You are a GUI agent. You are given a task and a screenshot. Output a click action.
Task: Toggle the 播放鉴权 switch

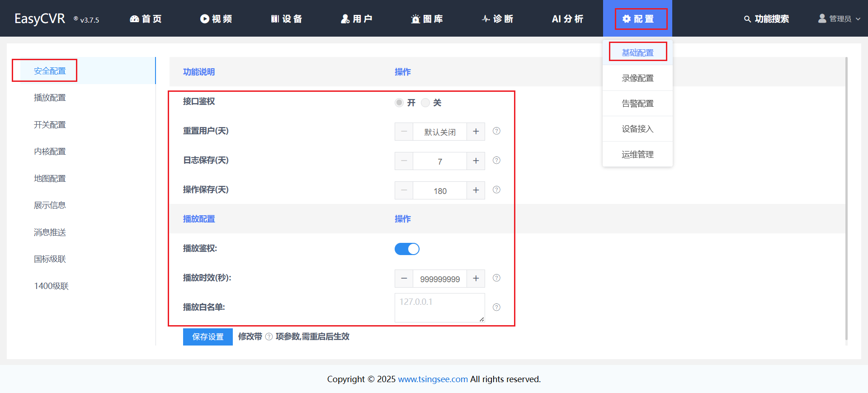[407, 249]
